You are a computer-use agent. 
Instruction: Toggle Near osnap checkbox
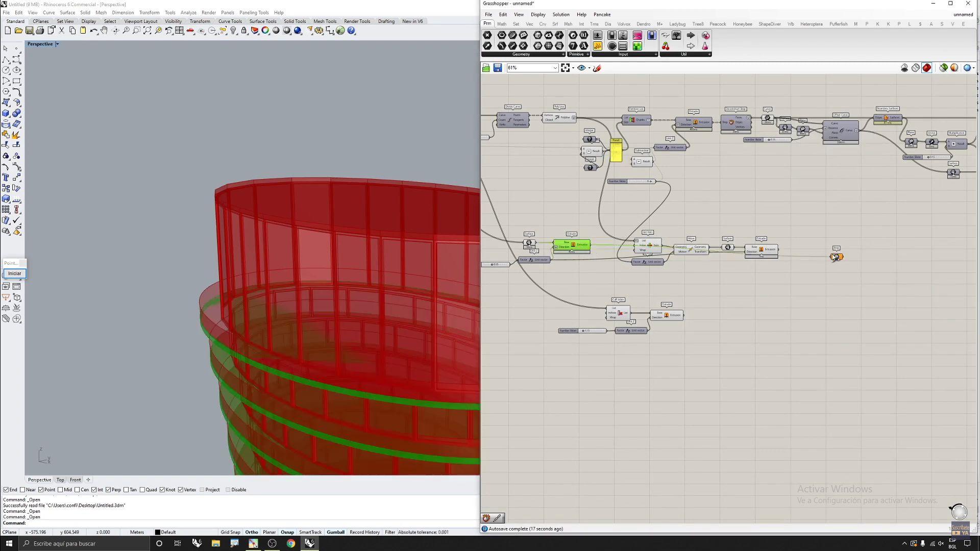pos(22,490)
